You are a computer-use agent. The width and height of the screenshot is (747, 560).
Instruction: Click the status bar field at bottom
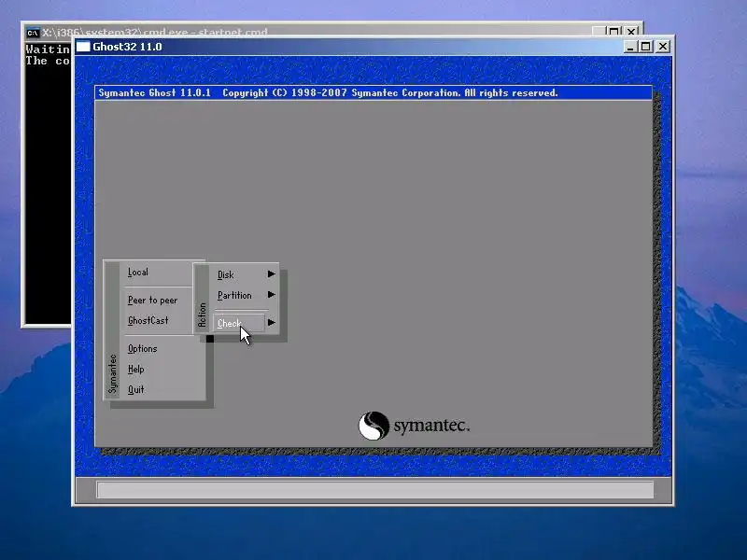point(375,489)
